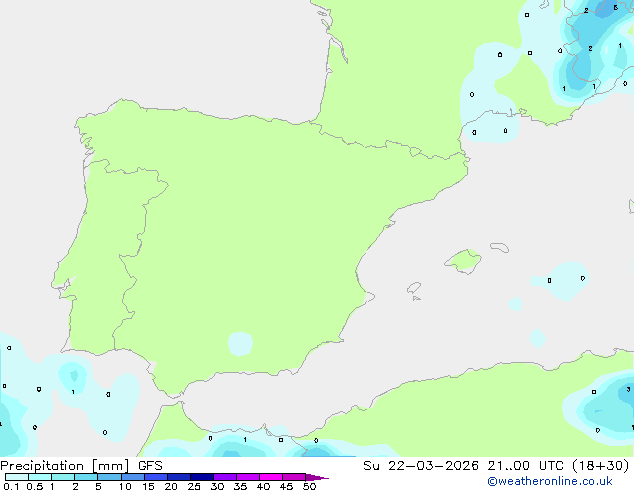Click the legend label "35"
Viewport: 634px width, 490px height.
pos(240,486)
